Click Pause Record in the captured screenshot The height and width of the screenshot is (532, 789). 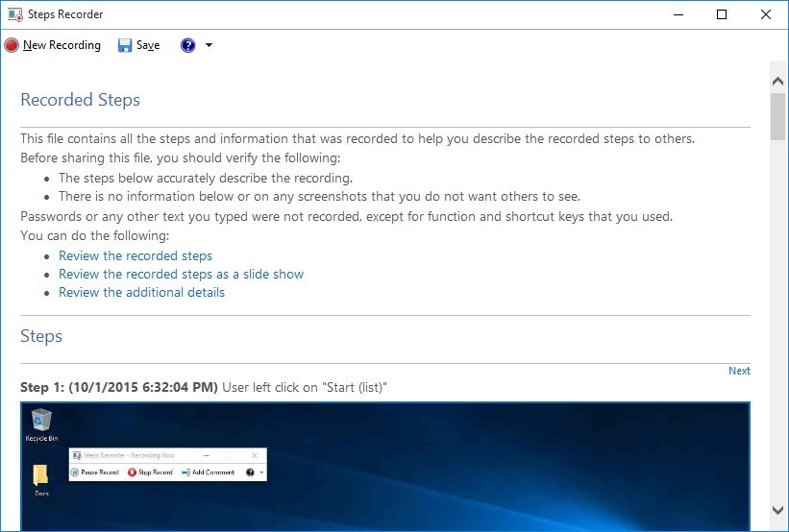point(96,472)
